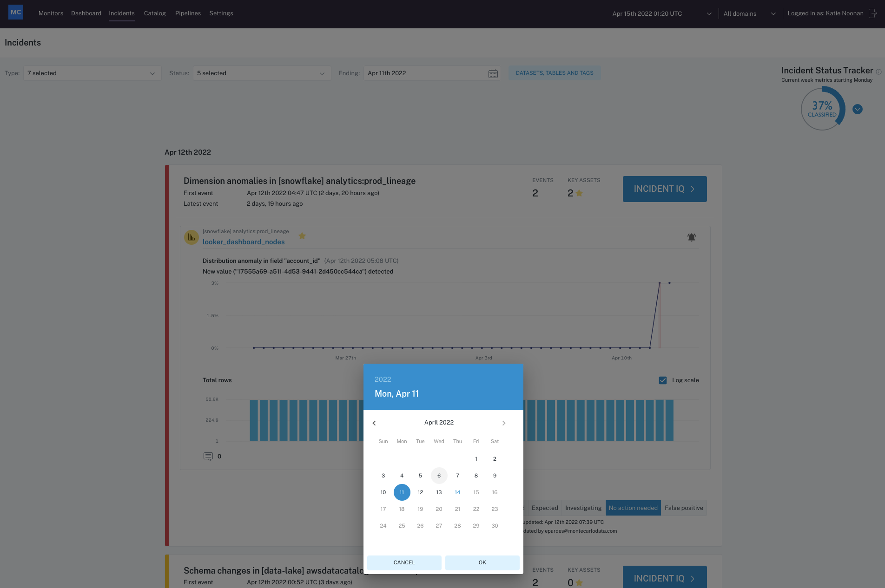This screenshot has height=588, width=885.
Task: Open the Catalog nav item
Action: pos(155,13)
